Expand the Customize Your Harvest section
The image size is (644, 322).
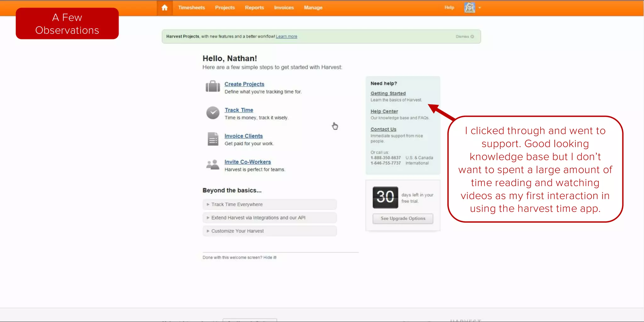pyautogui.click(x=270, y=231)
